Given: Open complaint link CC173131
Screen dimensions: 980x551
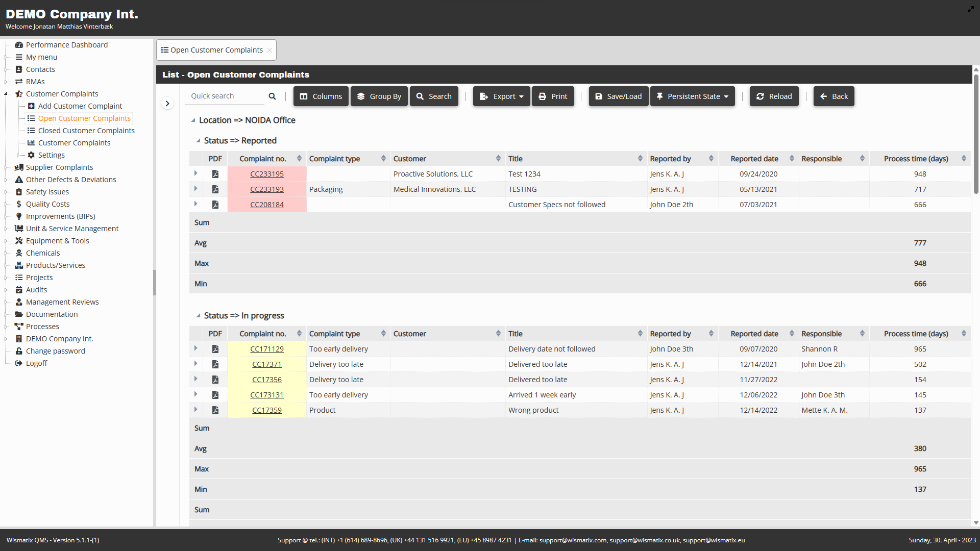Looking at the screenshot, I should click(267, 395).
